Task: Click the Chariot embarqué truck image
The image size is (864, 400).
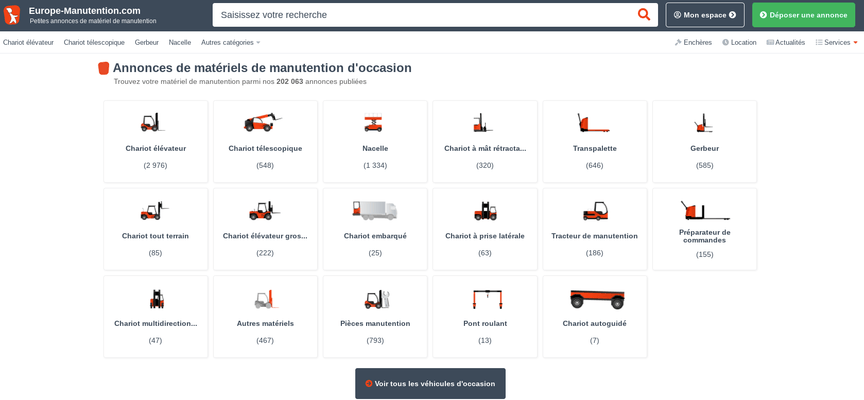Action: 374,210
